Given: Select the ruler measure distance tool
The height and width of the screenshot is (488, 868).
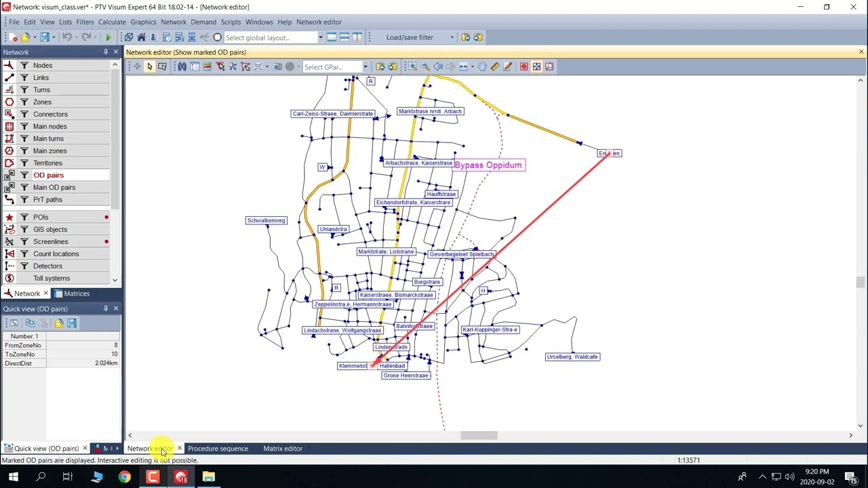Looking at the screenshot, I should click(495, 66).
